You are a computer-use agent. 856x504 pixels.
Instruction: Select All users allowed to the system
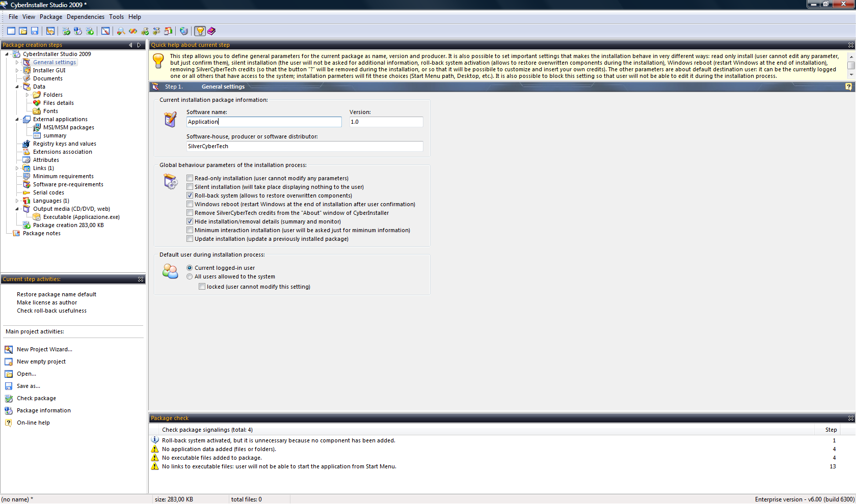click(x=190, y=276)
